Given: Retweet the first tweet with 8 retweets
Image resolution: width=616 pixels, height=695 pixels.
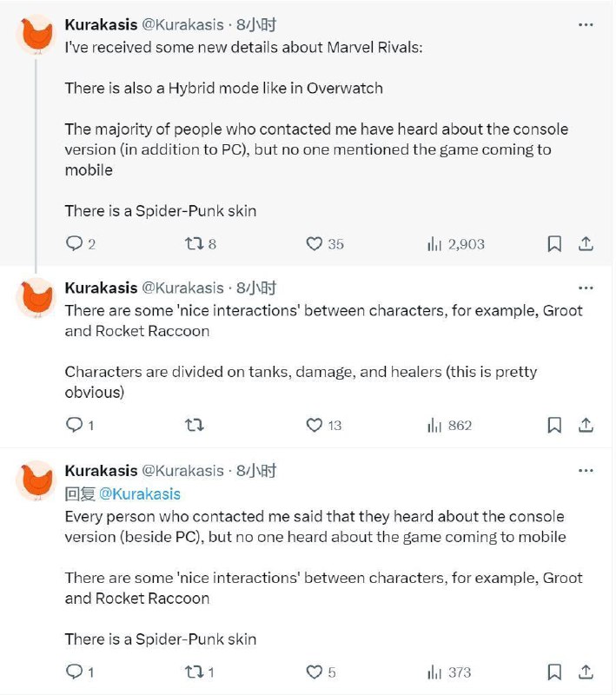Looking at the screenshot, I should coord(195,244).
